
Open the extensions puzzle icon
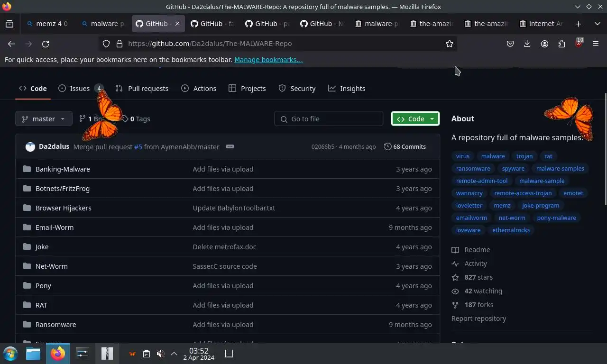561,44
